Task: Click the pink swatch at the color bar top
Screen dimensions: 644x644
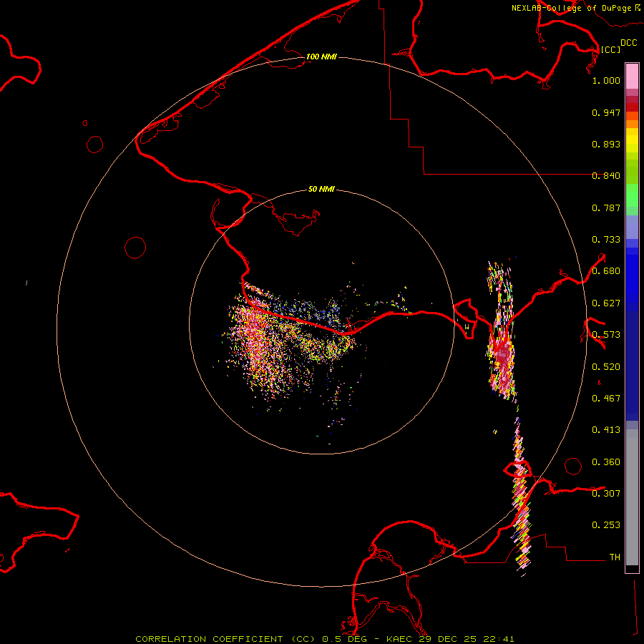Action: (632, 76)
